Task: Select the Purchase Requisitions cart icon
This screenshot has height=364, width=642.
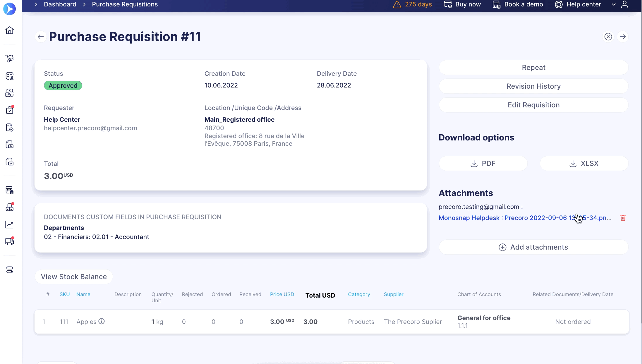Action: [x=10, y=58]
